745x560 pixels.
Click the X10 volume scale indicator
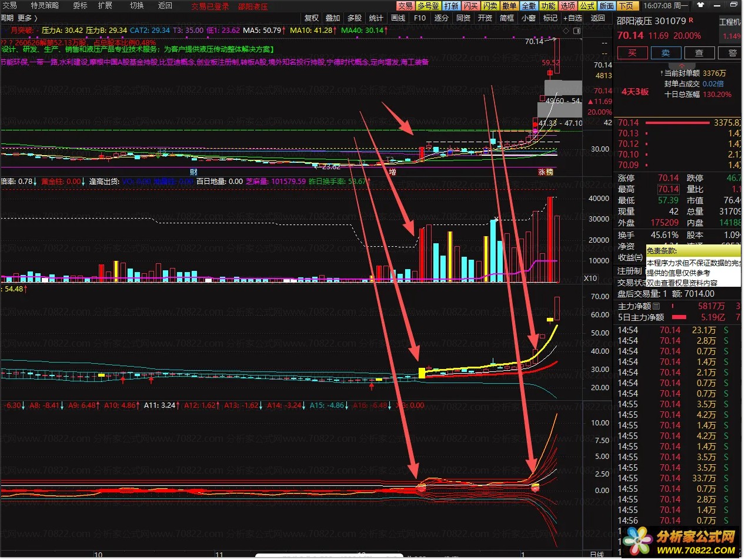click(x=590, y=279)
